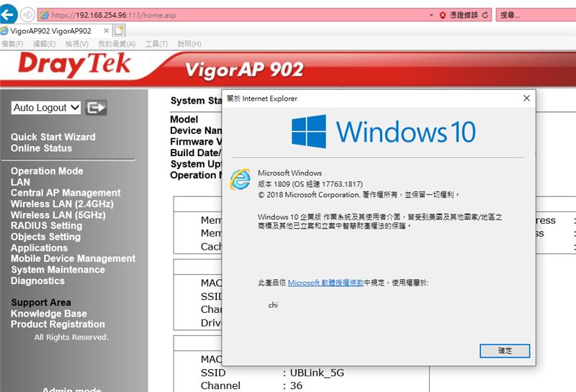Screen dimensions: 576x392
Task: Open the Auto Logout dropdown
Action: pyautogui.click(x=46, y=107)
